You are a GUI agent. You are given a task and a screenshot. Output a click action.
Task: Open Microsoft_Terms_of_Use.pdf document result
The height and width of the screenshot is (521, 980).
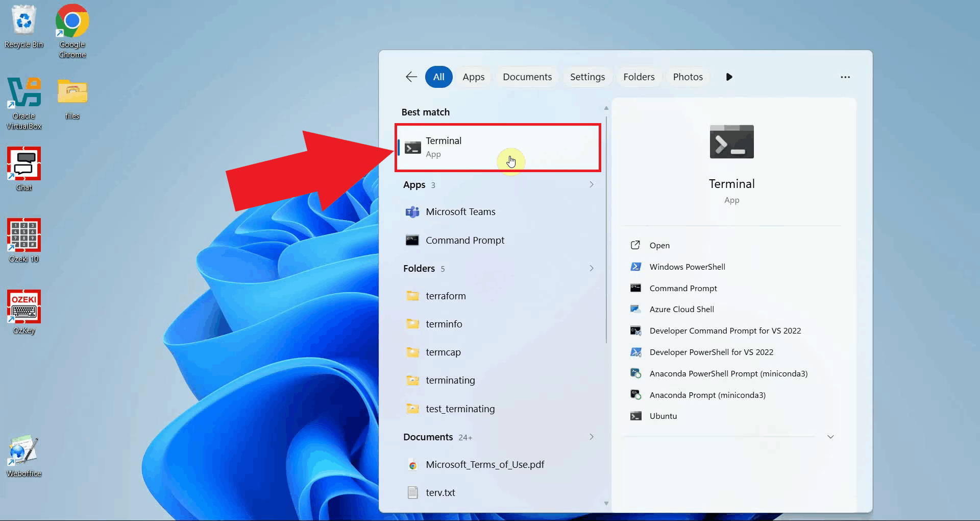point(498,465)
